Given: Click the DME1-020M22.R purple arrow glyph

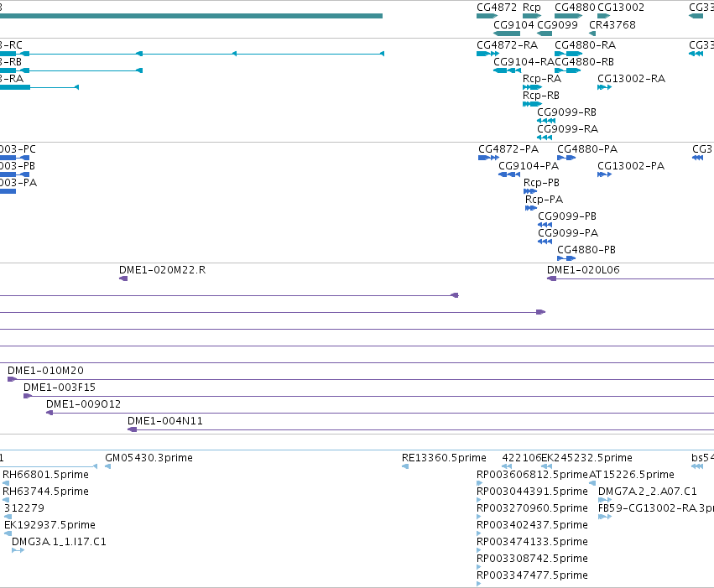Looking at the screenshot, I should coord(123,278).
